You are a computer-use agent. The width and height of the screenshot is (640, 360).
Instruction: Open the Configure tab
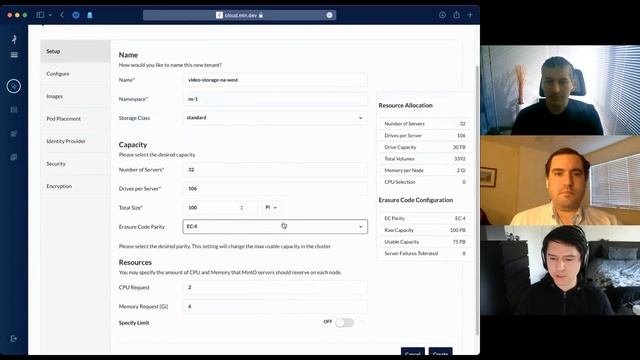click(x=75, y=73)
